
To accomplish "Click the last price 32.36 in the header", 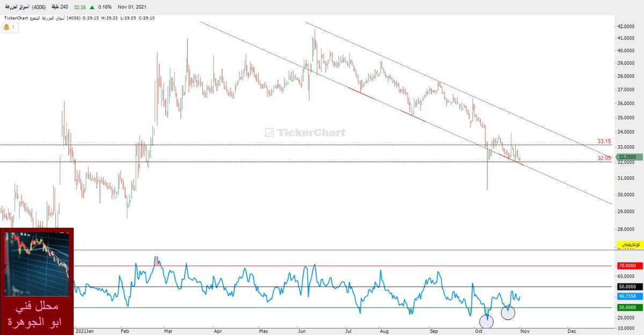I will (80, 8).
